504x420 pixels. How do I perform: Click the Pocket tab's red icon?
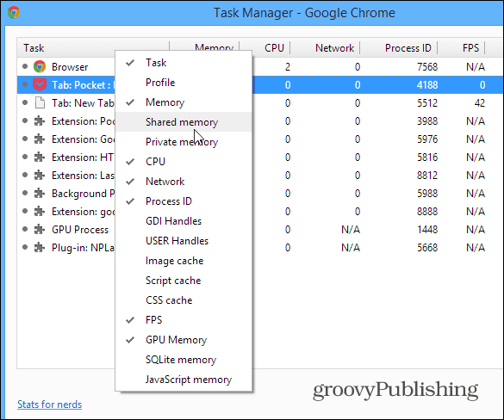[40, 84]
